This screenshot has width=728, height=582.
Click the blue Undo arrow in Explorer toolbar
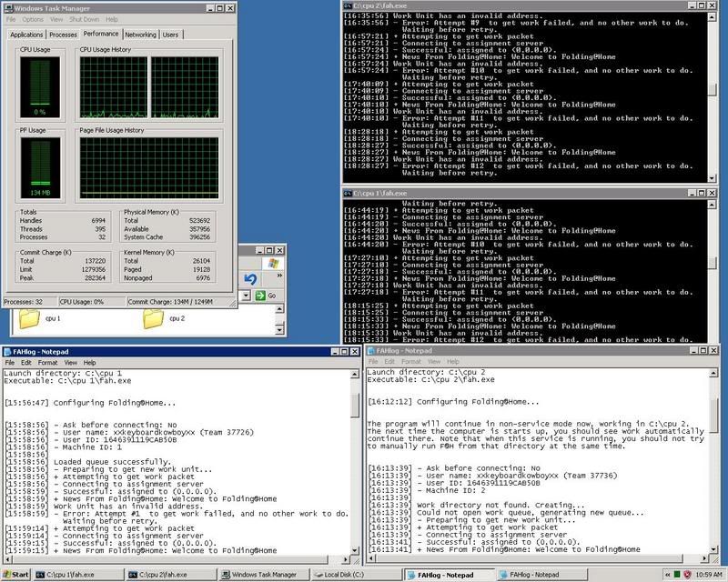251,279
